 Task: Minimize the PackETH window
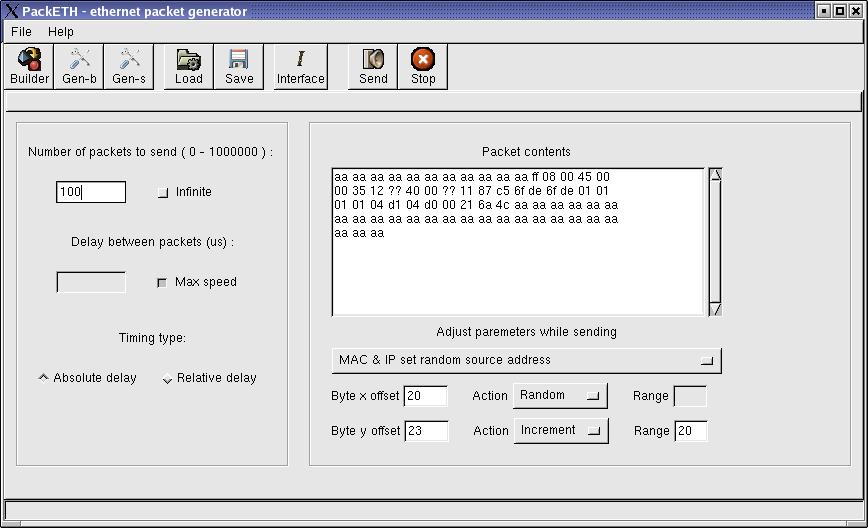(824, 11)
